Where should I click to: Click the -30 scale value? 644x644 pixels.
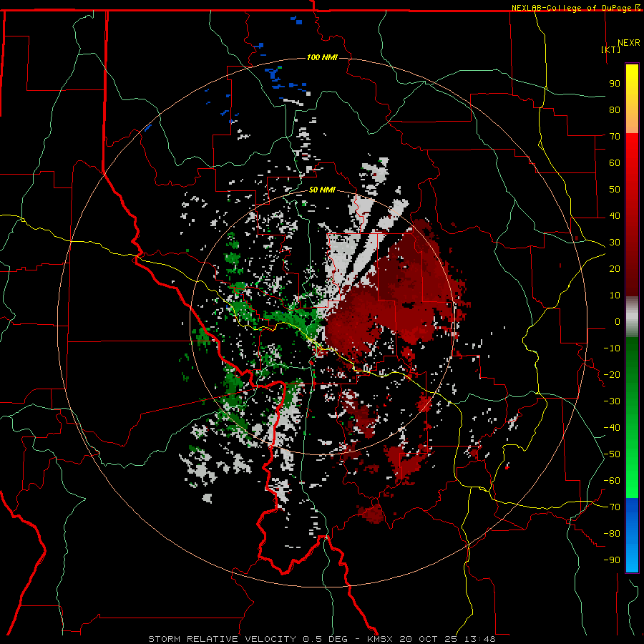(x=612, y=401)
